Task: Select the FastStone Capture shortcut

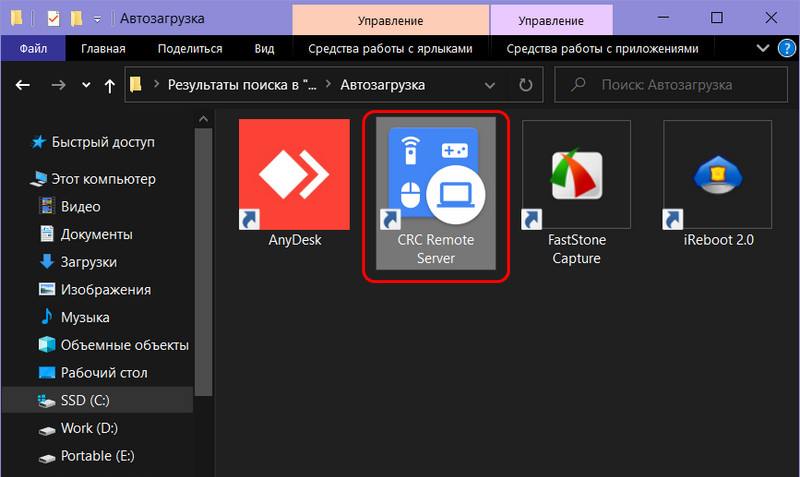Action: (x=577, y=193)
